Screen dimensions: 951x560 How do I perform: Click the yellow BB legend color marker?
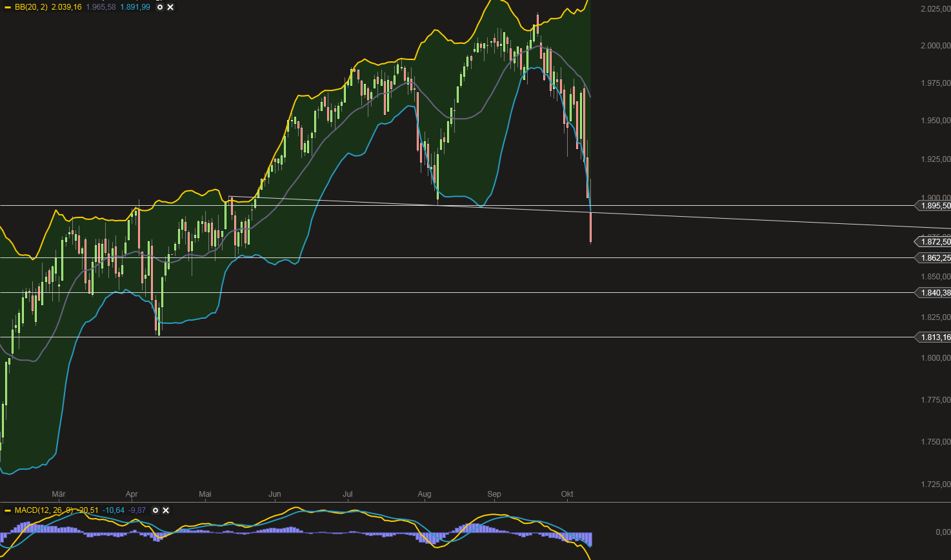[8, 7]
